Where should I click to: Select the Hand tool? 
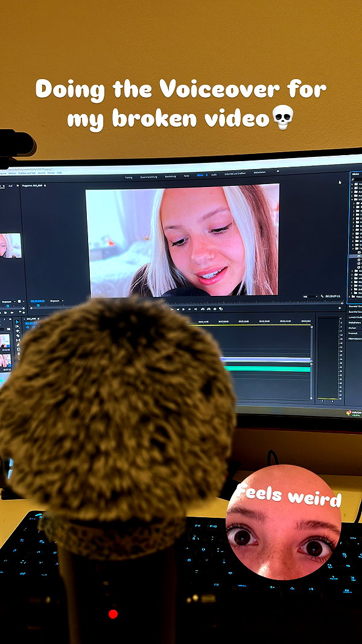pyautogui.click(x=19, y=354)
